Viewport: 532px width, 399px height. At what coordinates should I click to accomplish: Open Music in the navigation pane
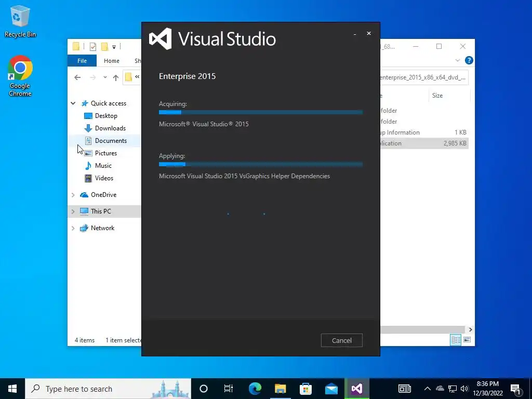click(x=98, y=166)
